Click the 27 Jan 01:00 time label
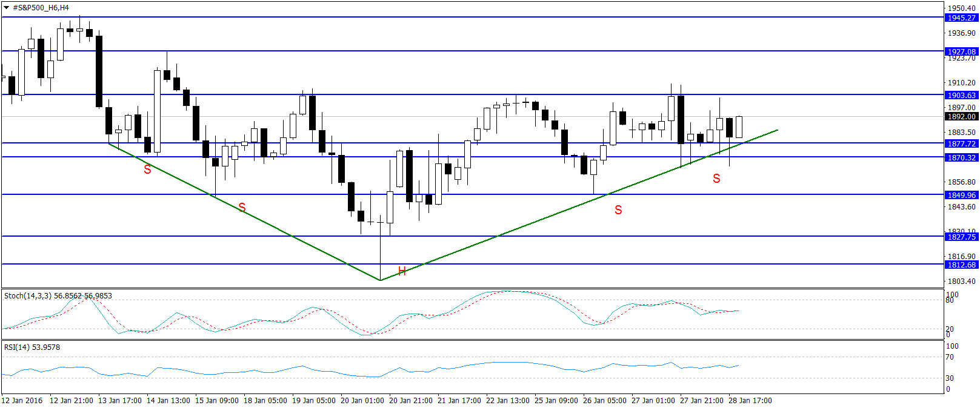 tap(653, 401)
